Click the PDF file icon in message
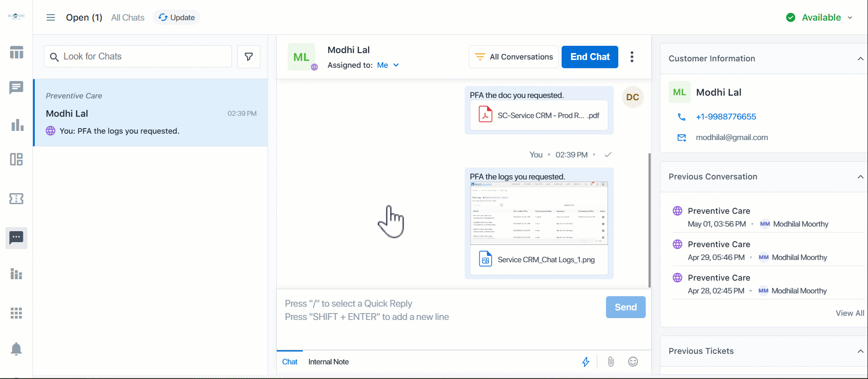This screenshot has height=379, width=868. 485,114
